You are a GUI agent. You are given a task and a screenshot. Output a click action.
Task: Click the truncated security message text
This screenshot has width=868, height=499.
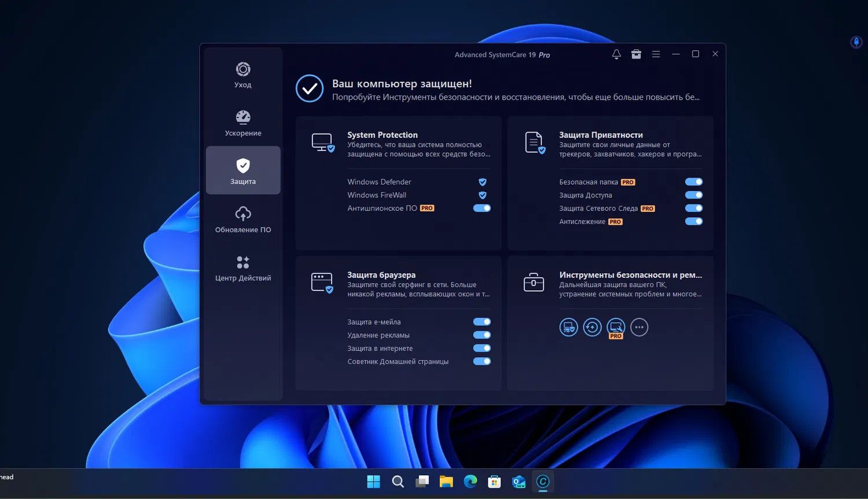pyautogui.click(x=516, y=97)
